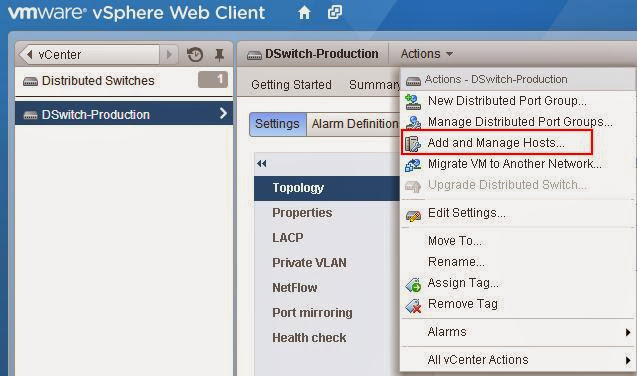
Task: Select Assign Tag menu entry
Action: point(463,283)
